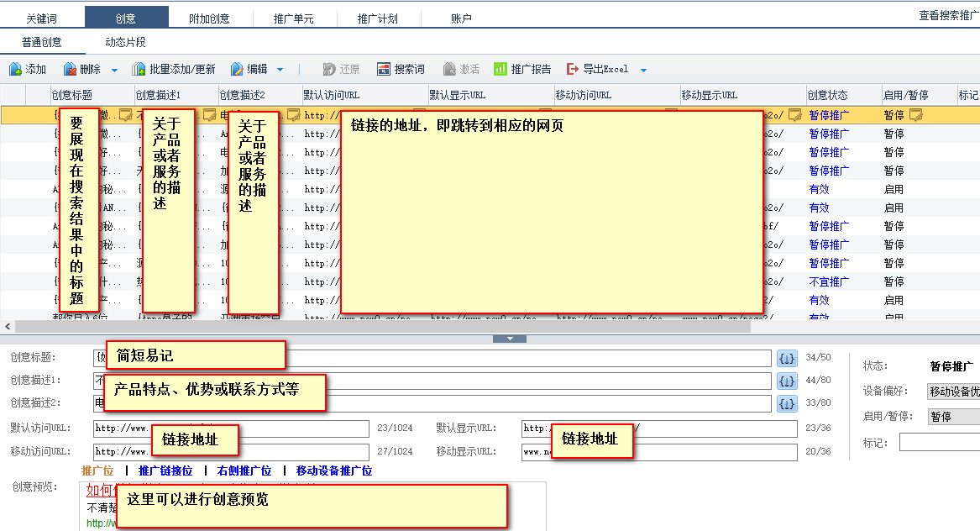Focus the 移动访问URL input field
The width and height of the screenshot is (980, 531).
tap(231, 451)
